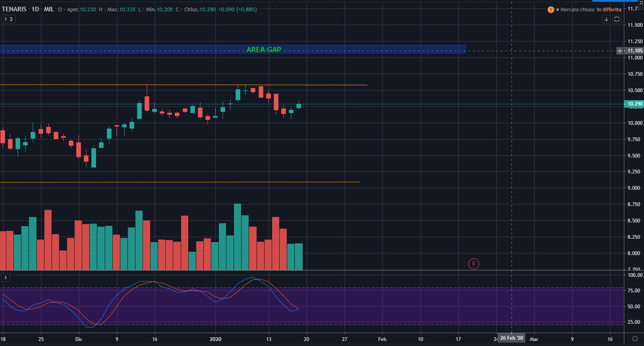Screen dimensions: 644x346
Task: Click the Dic time axis label
Action: (x=79, y=339)
